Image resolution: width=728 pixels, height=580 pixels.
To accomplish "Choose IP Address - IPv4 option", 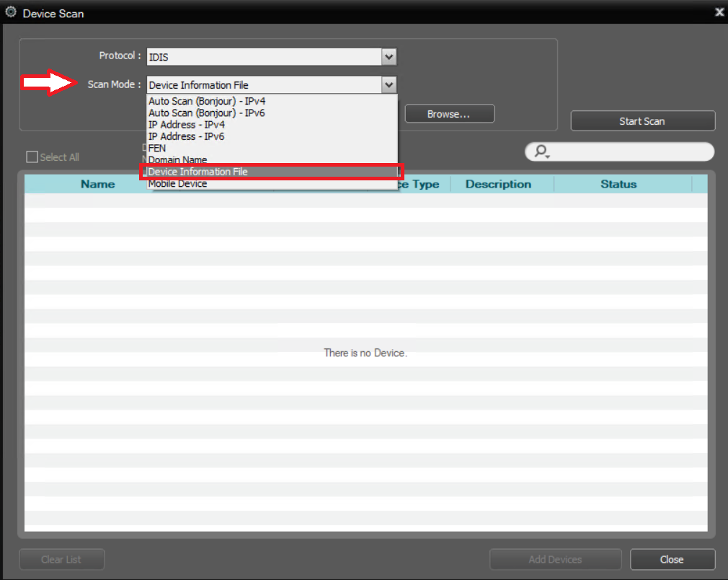I will tap(272, 125).
